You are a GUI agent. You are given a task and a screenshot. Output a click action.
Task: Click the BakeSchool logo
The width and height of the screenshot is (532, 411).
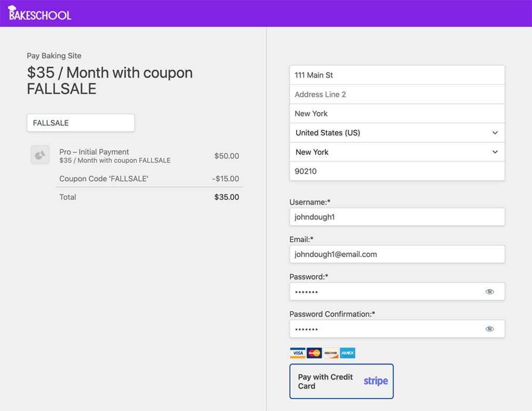pyautogui.click(x=39, y=14)
